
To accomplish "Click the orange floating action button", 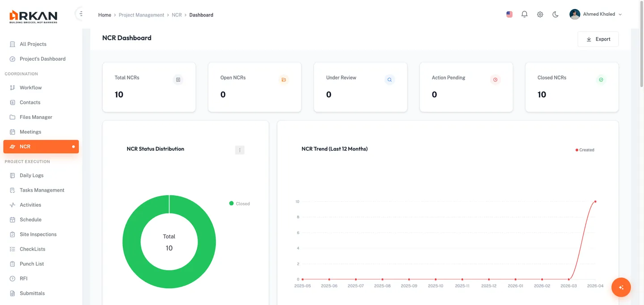I will coord(621,287).
